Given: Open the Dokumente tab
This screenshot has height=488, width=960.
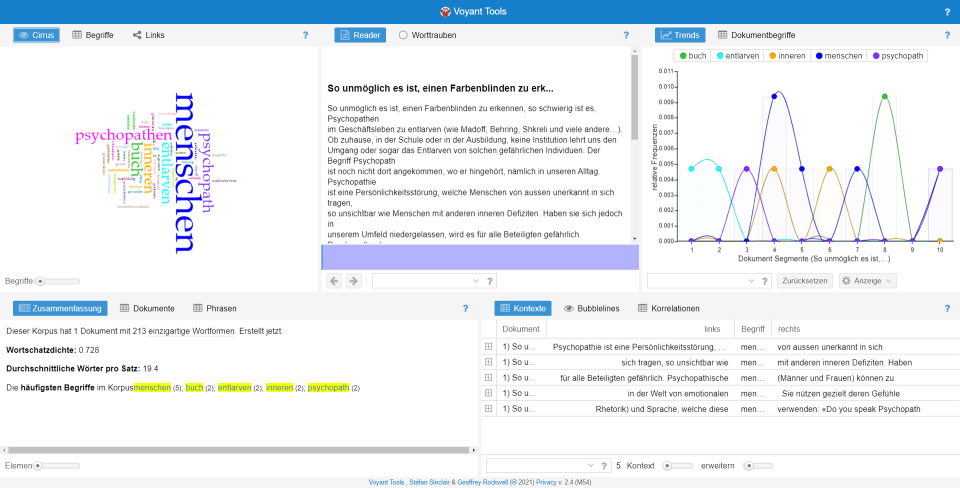Looking at the screenshot, I should click(x=147, y=309).
